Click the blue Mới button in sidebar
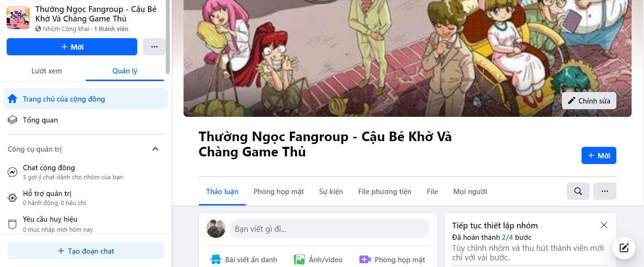 (72, 47)
